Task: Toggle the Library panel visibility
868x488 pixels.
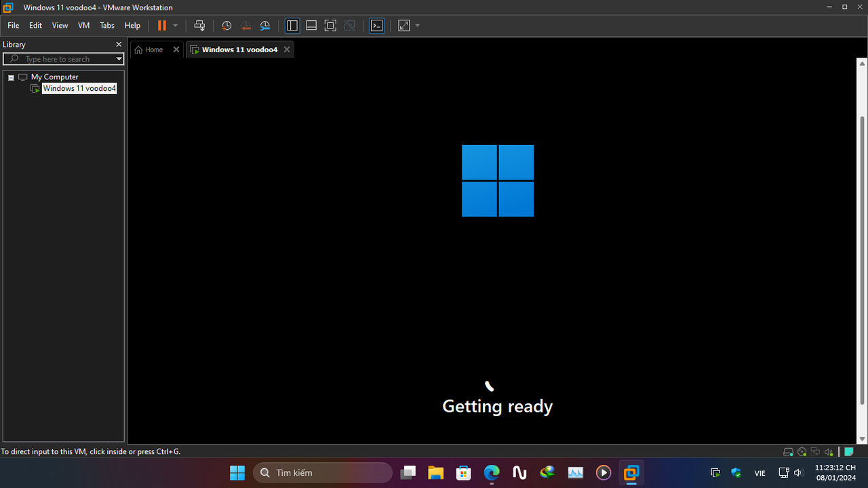Action: click(292, 25)
